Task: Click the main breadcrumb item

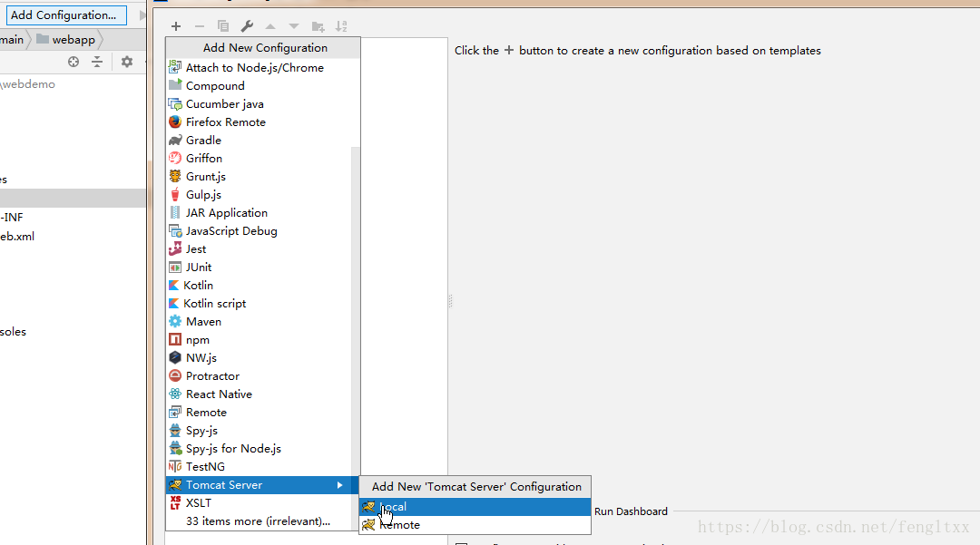Action: pos(12,39)
